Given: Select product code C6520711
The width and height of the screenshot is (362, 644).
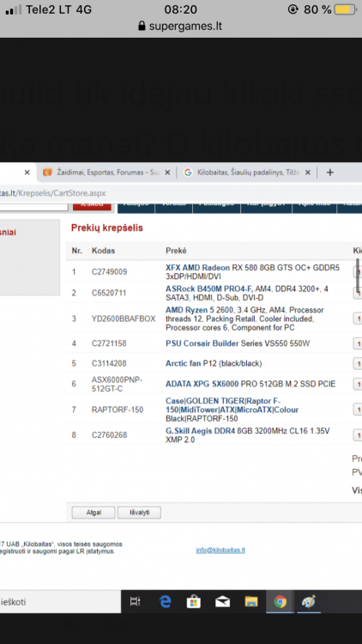Looking at the screenshot, I should tap(109, 294).
